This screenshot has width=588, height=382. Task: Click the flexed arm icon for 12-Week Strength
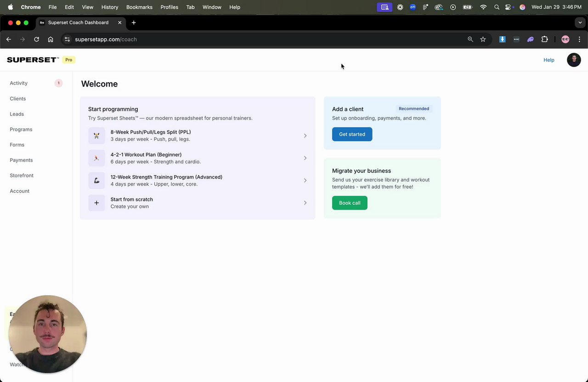(96, 181)
